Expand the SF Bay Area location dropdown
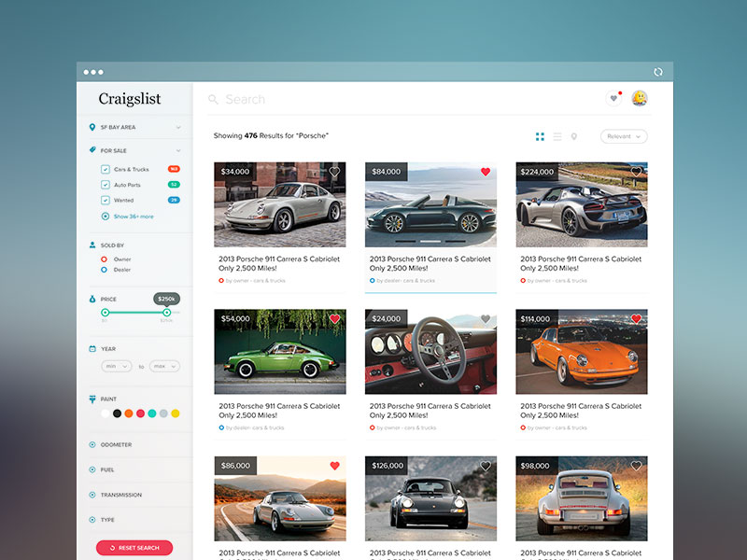 click(x=177, y=127)
